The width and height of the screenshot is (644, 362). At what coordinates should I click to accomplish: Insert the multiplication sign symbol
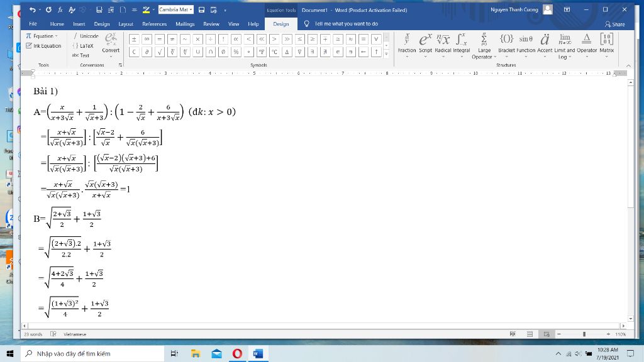coord(197,39)
